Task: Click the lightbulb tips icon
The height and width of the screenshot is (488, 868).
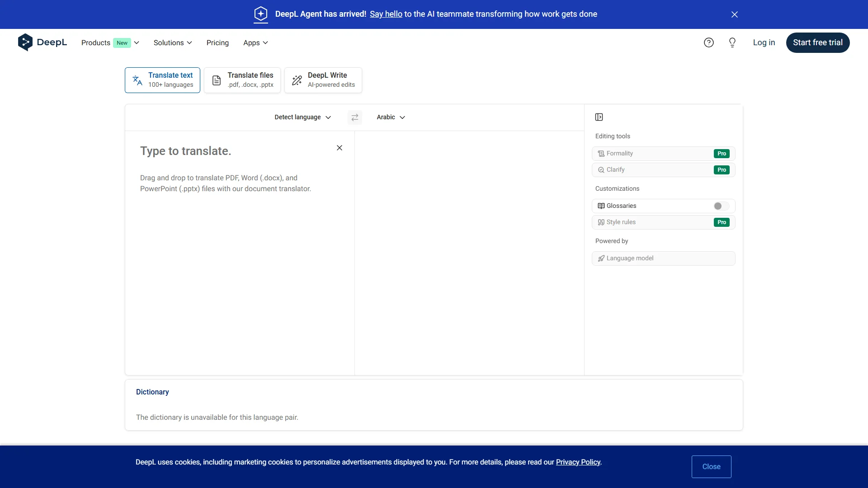Action: pos(732,42)
